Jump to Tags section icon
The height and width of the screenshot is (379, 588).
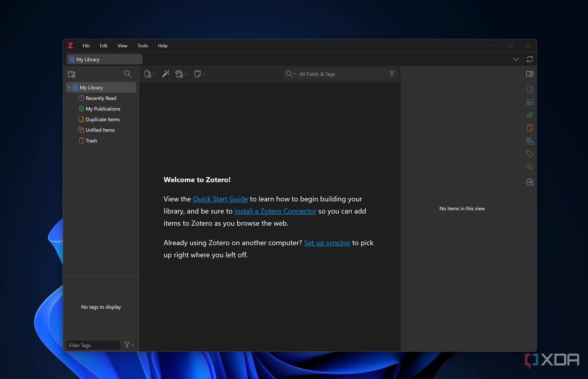530,154
